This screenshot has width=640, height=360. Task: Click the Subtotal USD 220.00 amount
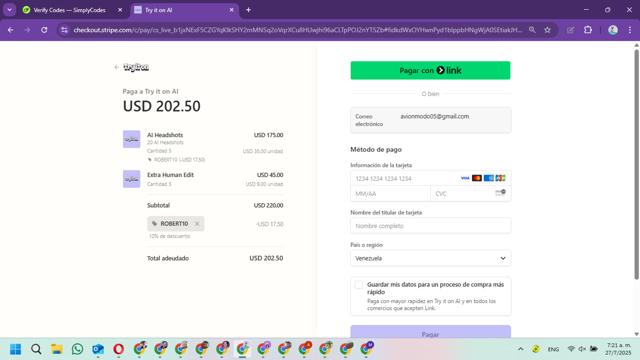268,205
